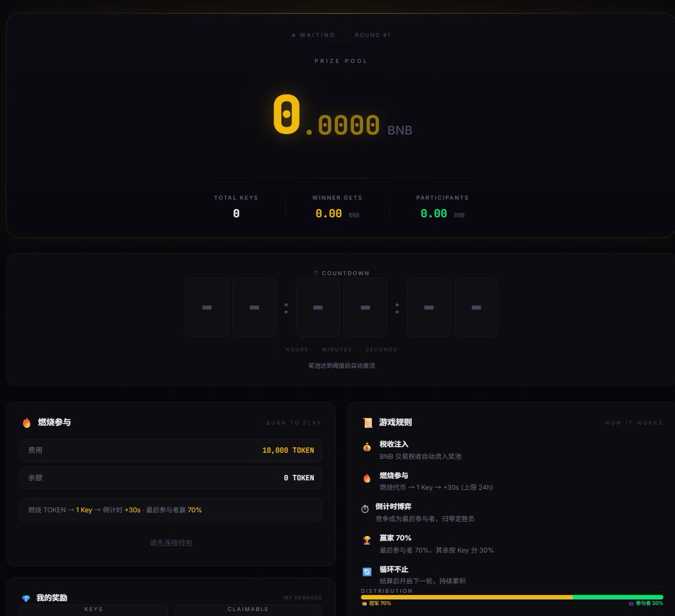675x616 pixels.
Task: Click the TOTAL KEYS value 0
Action: tap(236, 214)
